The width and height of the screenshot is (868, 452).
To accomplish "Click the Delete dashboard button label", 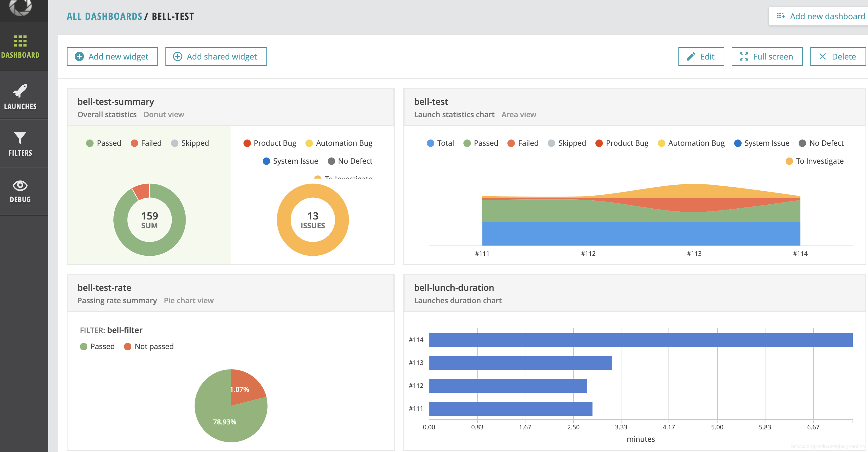I will (x=844, y=57).
